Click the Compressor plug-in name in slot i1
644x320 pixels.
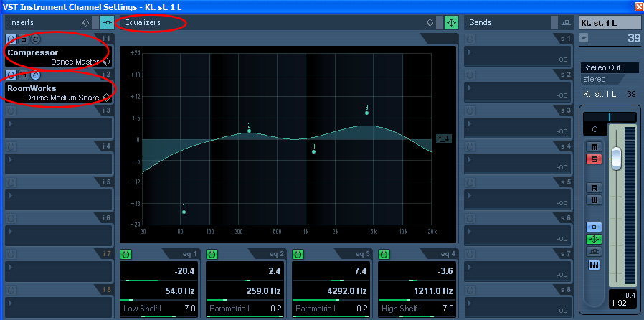[x=33, y=52]
